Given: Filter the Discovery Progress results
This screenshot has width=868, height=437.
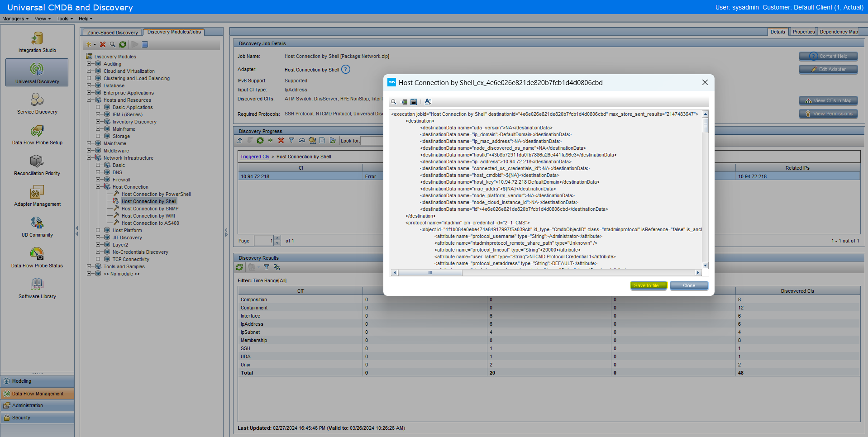Looking at the screenshot, I should click(x=291, y=141).
